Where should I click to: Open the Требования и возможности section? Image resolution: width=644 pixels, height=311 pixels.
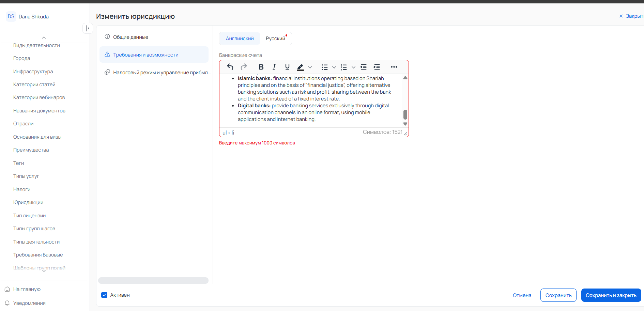(154, 55)
